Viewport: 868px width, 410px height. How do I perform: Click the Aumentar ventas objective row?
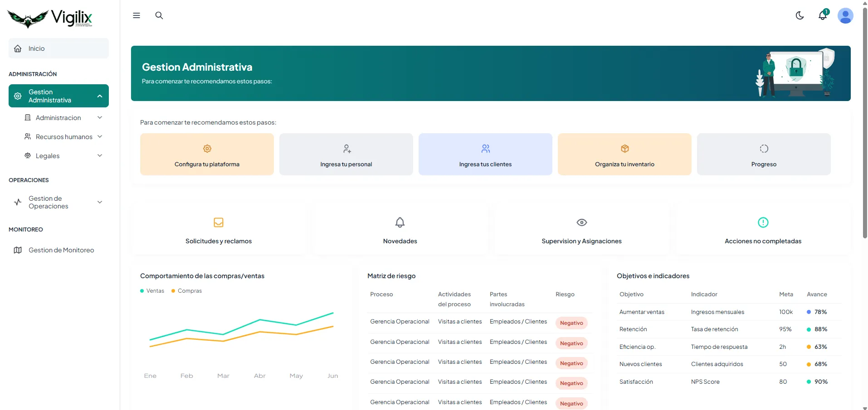click(x=729, y=312)
